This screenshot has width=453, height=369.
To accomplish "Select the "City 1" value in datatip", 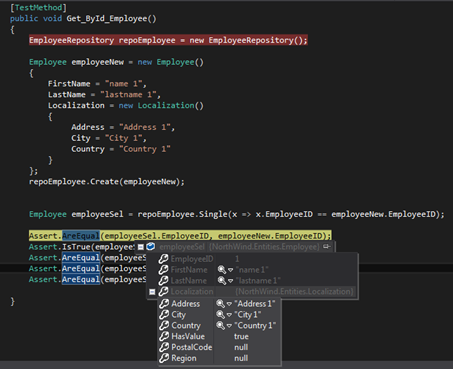I will [248, 315].
